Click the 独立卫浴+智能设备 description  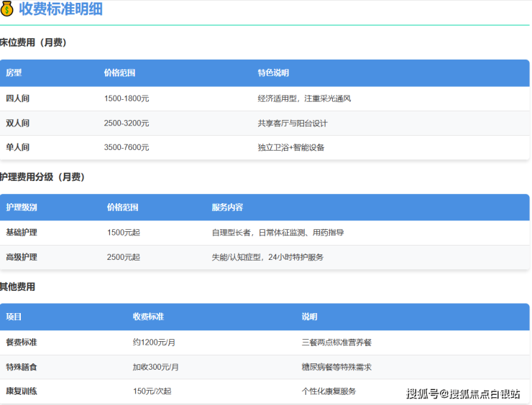tap(291, 147)
